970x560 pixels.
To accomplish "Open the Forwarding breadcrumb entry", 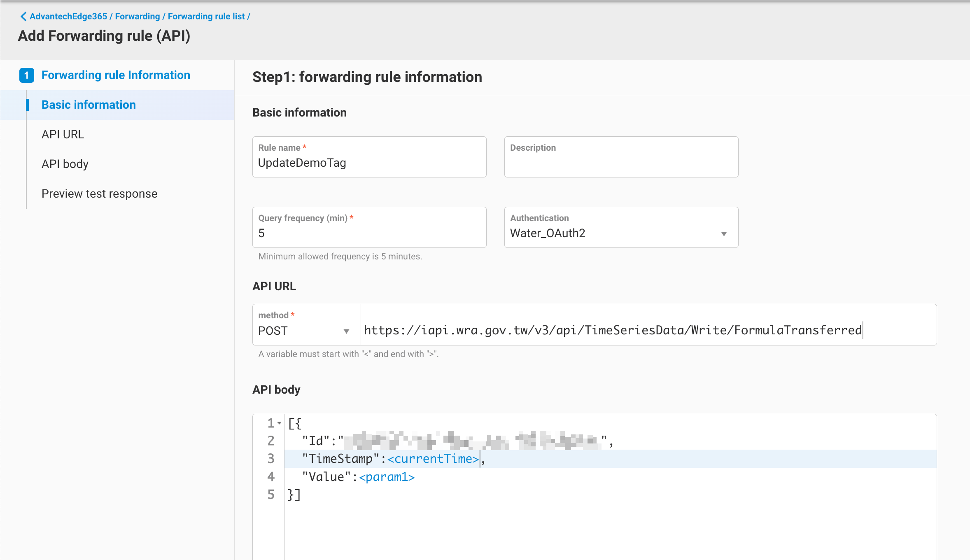I will 137,16.
